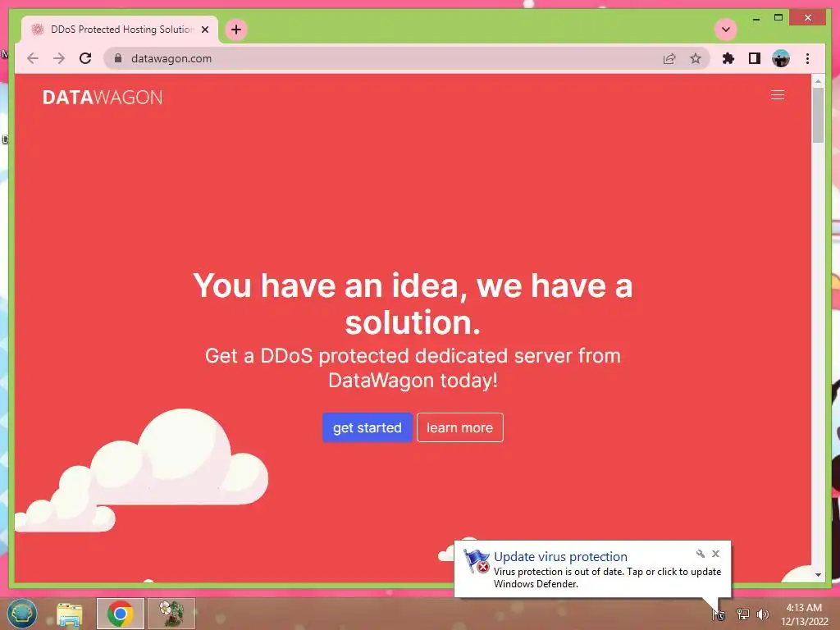The height and width of the screenshot is (630, 840).
Task: Click the 'Get a DDoS protected' subtitle
Action: 413,368
